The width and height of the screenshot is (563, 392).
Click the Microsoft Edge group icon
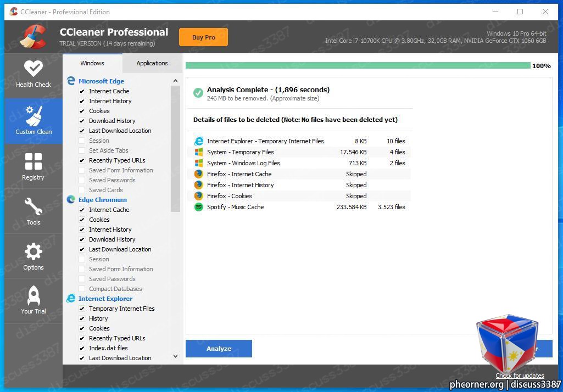(71, 81)
